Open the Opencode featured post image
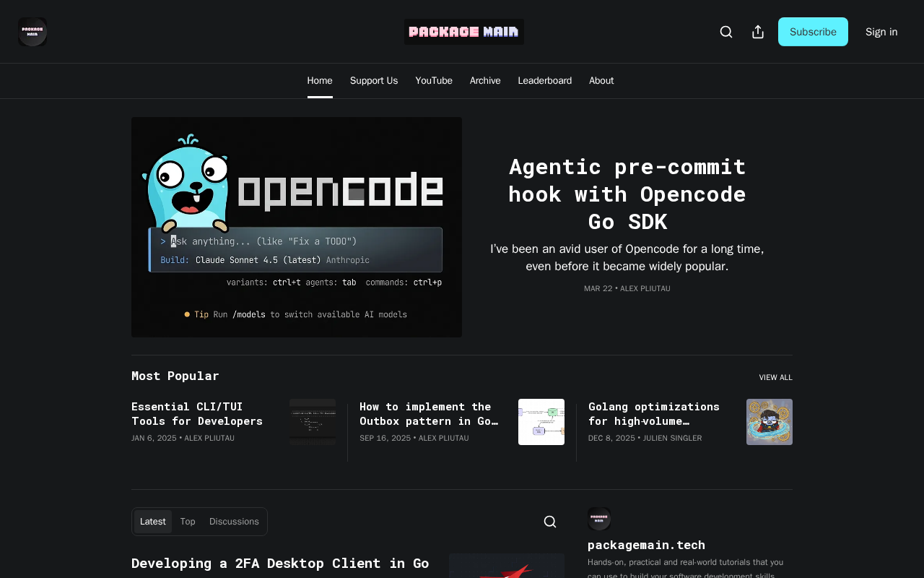 point(297,227)
